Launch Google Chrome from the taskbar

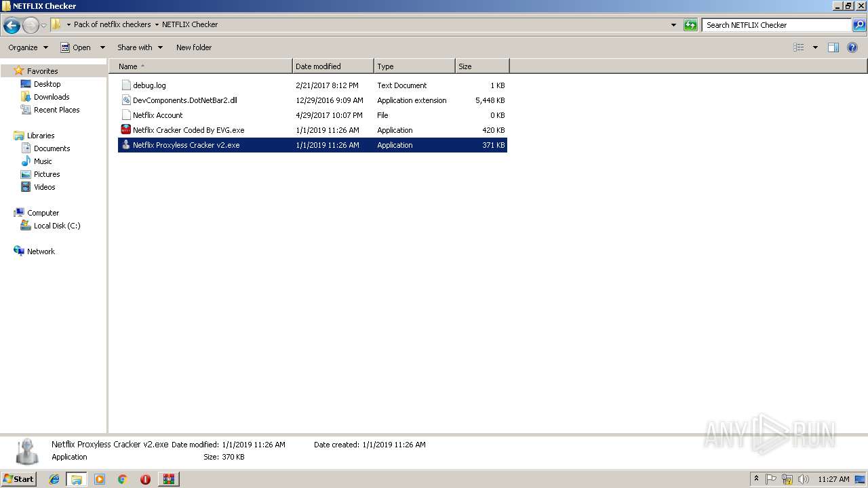pyautogui.click(x=123, y=479)
